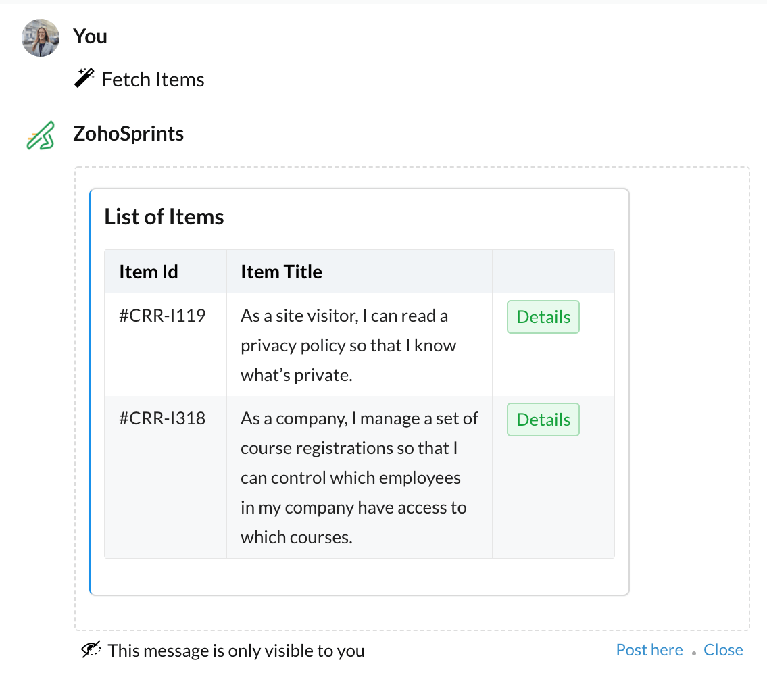Click 'This message is only visible to you'
767x700 pixels.
[237, 651]
